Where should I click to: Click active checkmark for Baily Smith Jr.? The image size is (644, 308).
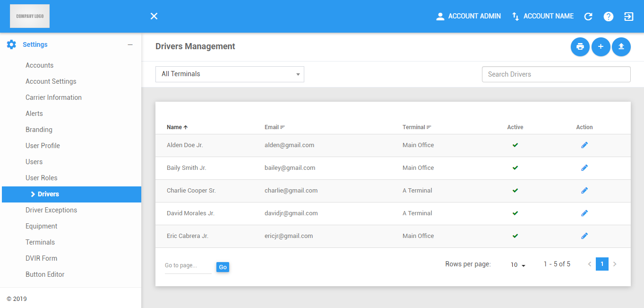coord(515,168)
